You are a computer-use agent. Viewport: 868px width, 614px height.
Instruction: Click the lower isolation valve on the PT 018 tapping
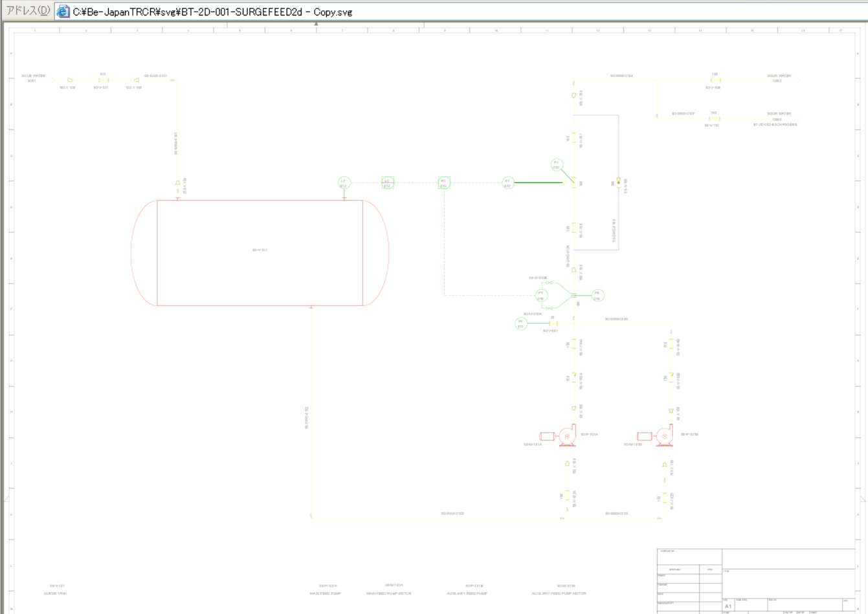click(549, 308)
